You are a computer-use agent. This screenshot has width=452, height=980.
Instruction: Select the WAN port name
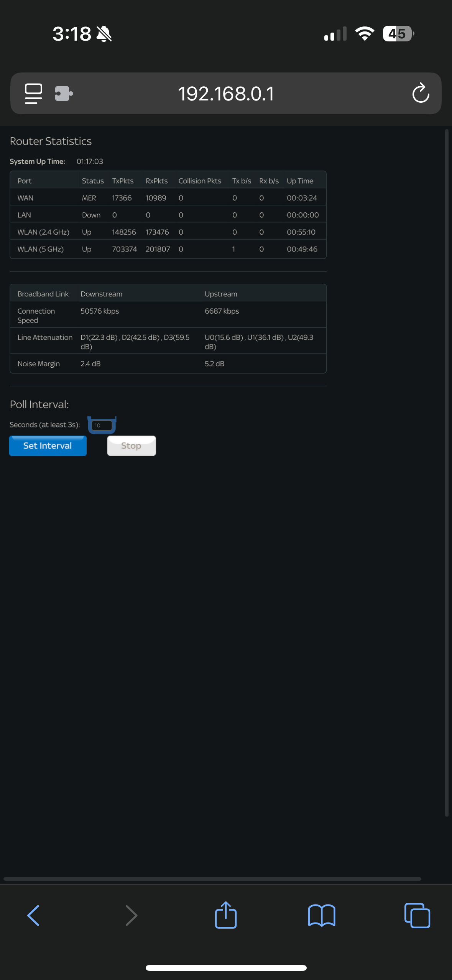(x=25, y=198)
